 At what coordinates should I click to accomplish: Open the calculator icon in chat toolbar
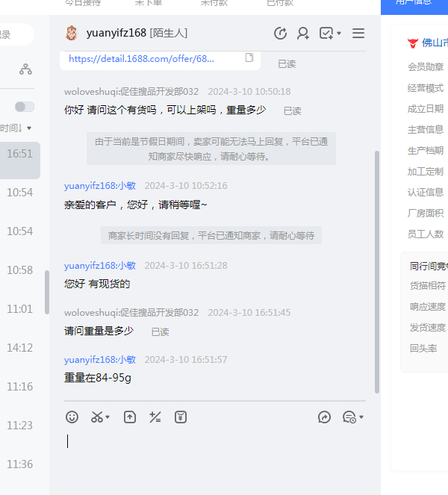click(x=155, y=417)
